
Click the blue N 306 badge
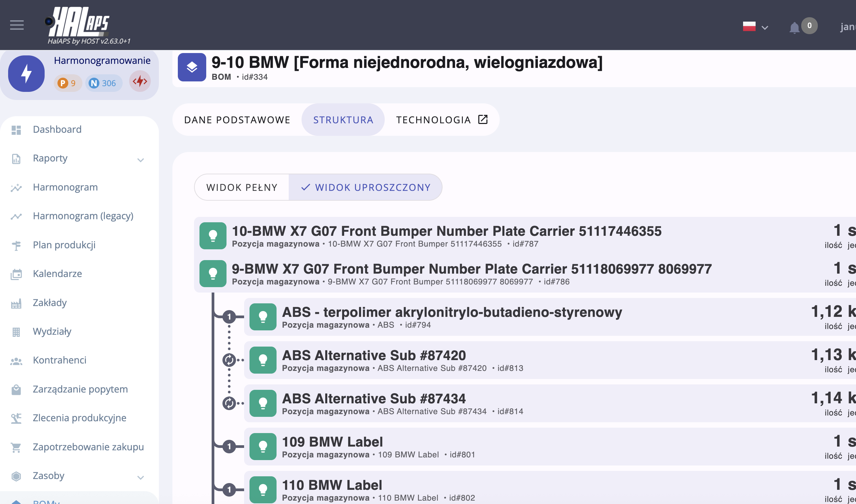click(x=103, y=83)
